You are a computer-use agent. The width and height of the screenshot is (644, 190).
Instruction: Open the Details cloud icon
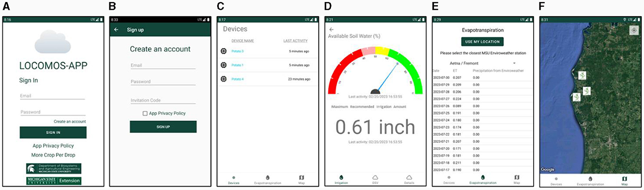409,178
